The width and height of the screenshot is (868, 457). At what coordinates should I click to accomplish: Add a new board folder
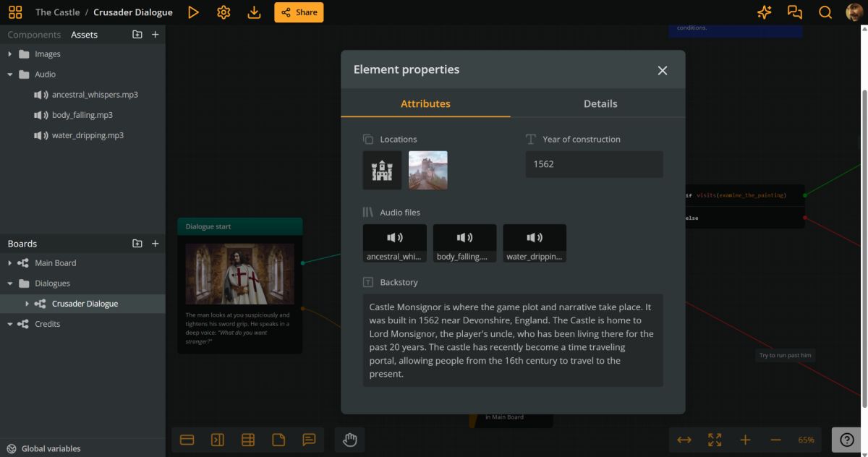point(137,244)
